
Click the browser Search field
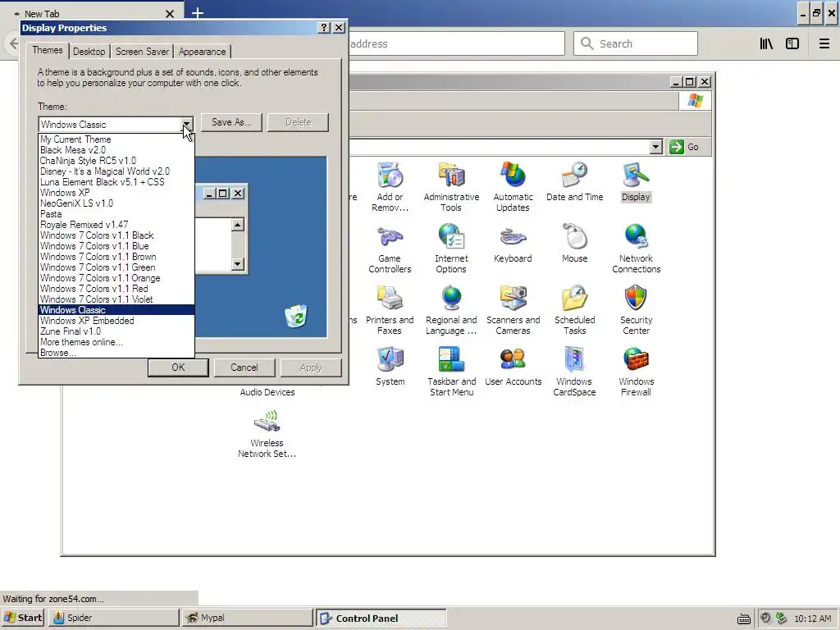636,43
